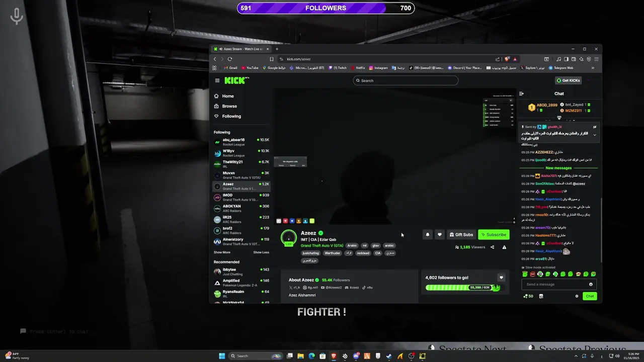Go back in the browser

coord(215,59)
